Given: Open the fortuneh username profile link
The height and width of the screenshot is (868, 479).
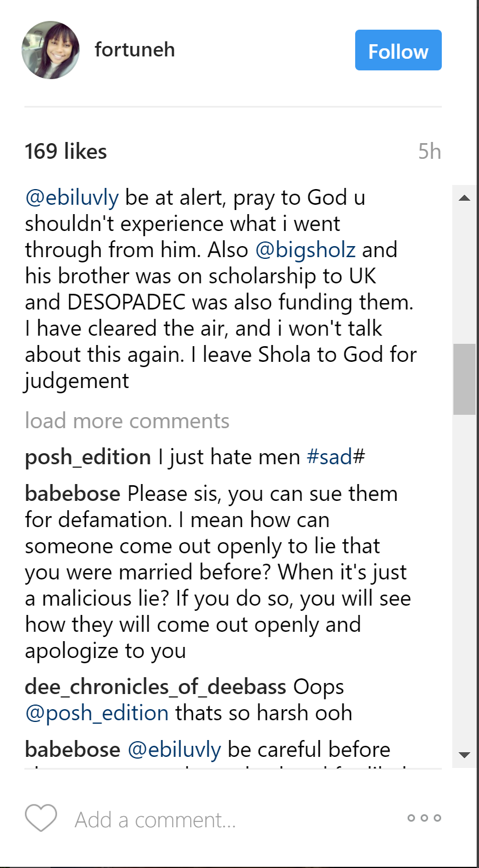Looking at the screenshot, I should coord(135,50).
